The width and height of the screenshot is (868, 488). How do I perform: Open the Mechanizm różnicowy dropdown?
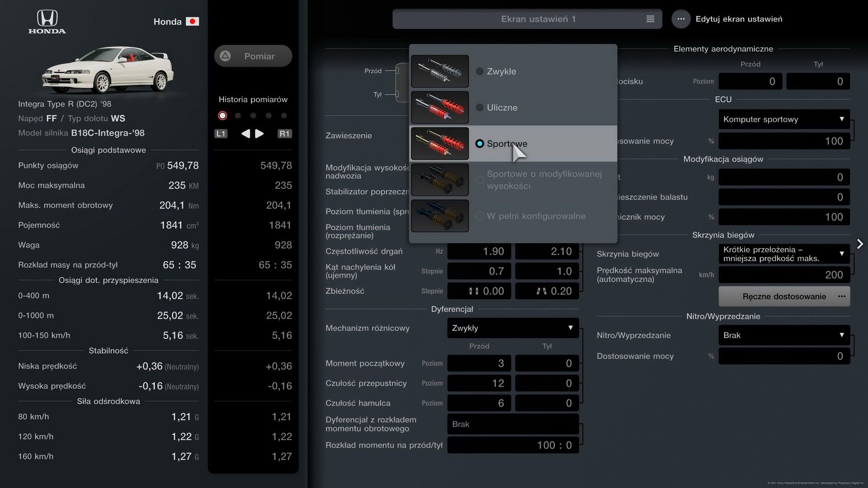click(513, 328)
